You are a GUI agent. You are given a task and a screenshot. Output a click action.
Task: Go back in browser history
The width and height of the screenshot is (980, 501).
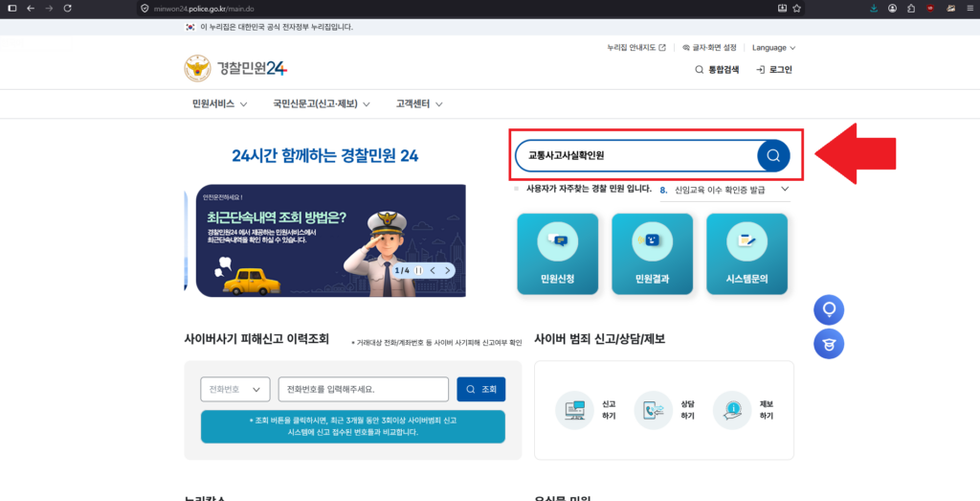click(x=31, y=8)
